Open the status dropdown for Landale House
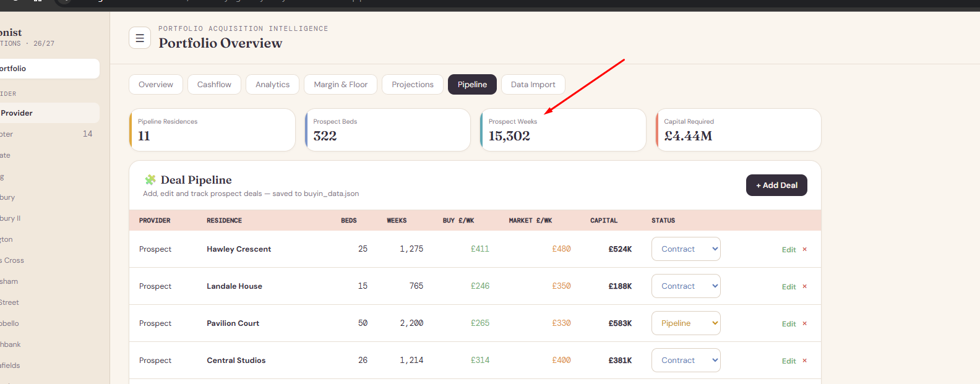Screen dimensions: 980x384 pyautogui.click(x=686, y=286)
